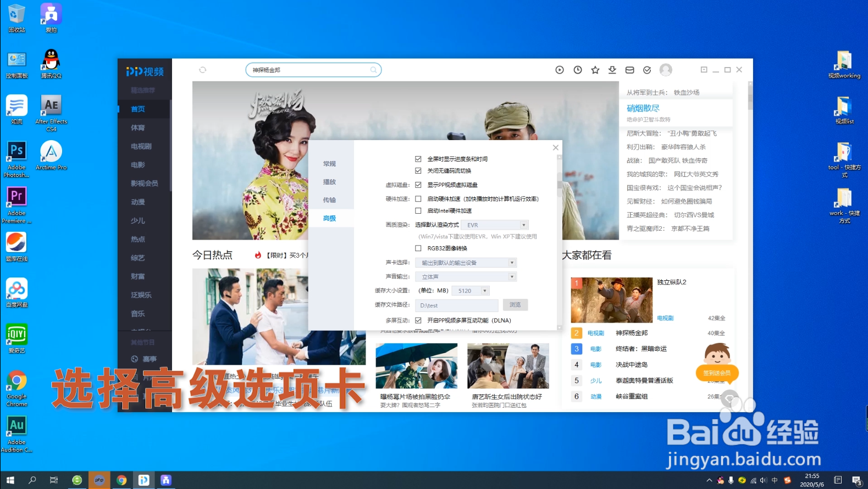The height and width of the screenshot is (489, 868).
Task: Open 回收站 recycle bin icon
Action: [16, 18]
